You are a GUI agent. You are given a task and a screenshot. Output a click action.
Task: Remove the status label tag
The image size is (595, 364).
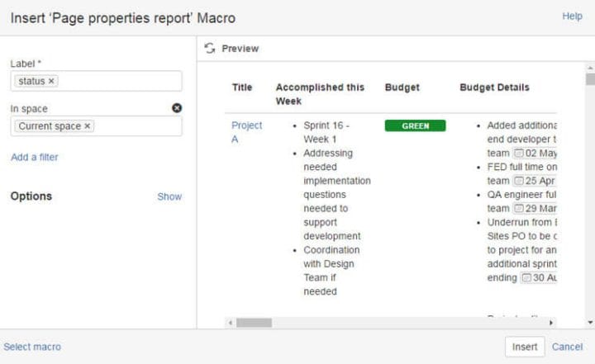point(51,81)
